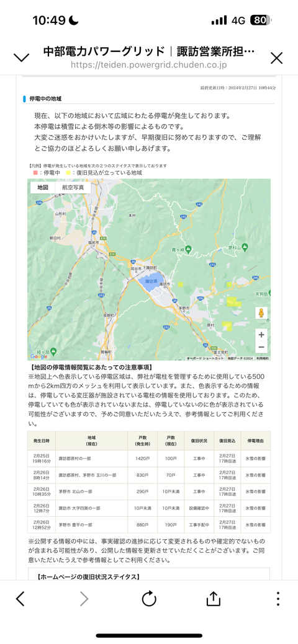Switch map to 地図 view

pyautogui.click(x=43, y=187)
